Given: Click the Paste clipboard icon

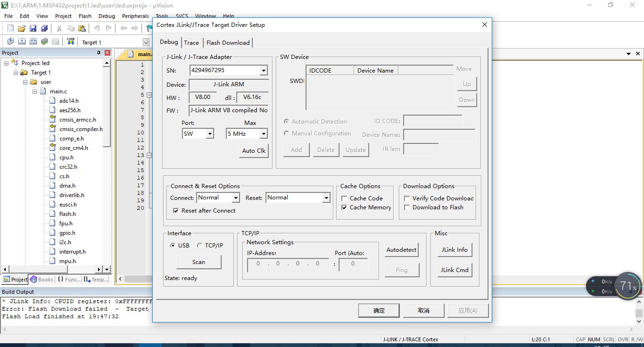Looking at the screenshot, I should 82,28.
